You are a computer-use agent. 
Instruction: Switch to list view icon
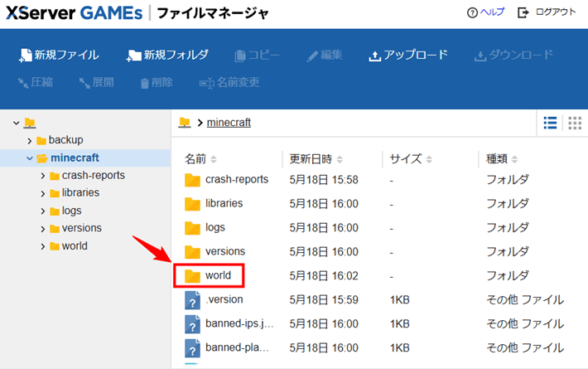[x=550, y=123]
